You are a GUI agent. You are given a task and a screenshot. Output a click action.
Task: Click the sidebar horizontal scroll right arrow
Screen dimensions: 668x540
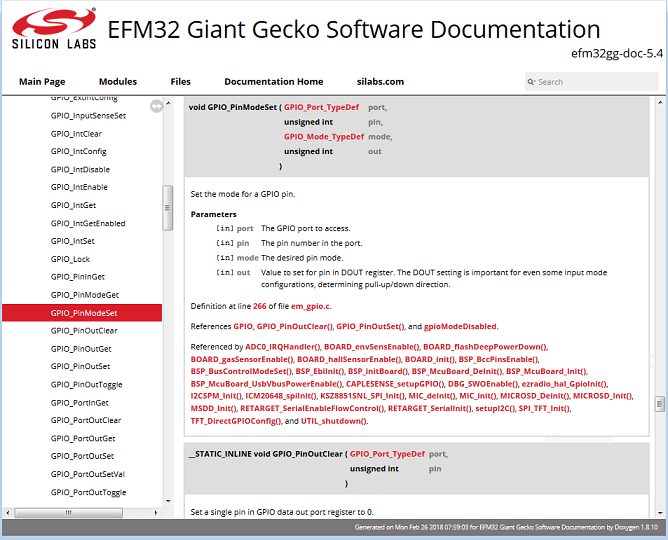tap(156, 512)
